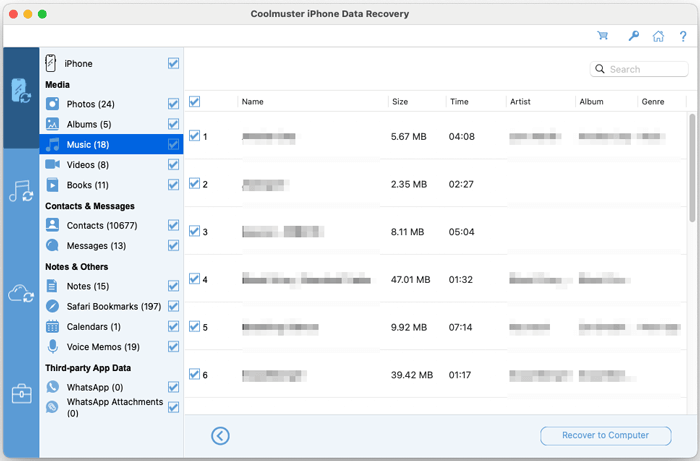Sort by the Time column header

pyautogui.click(x=459, y=102)
